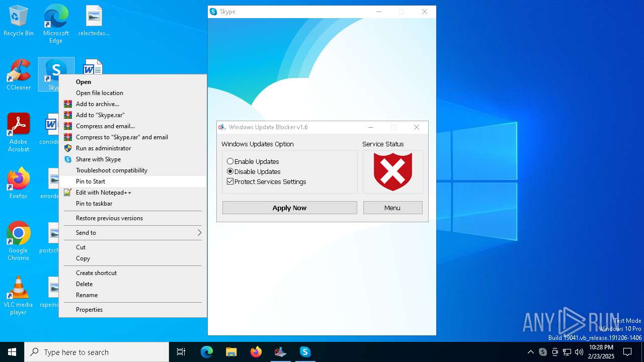Choose Create shortcut
The width and height of the screenshot is (644, 362).
click(x=133, y=273)
